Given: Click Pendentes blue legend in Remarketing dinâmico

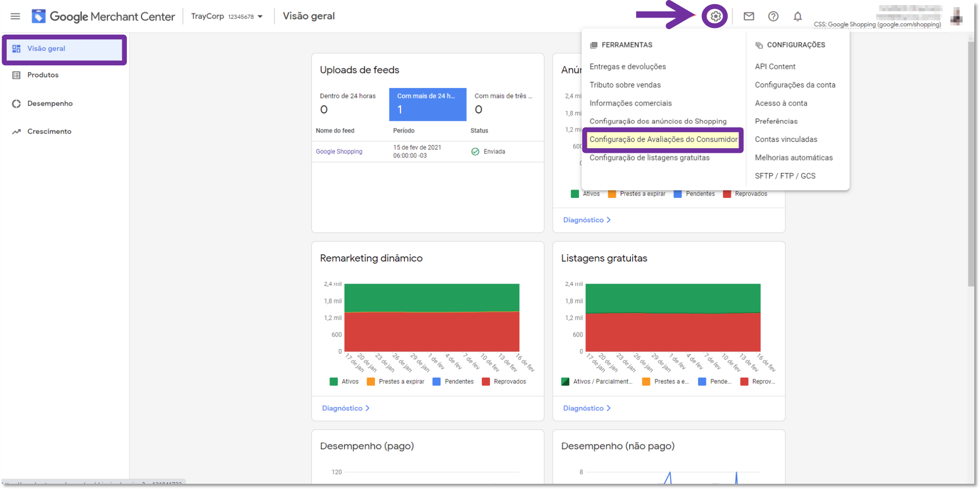Looking at the screenshot, I should pos(453,382).
